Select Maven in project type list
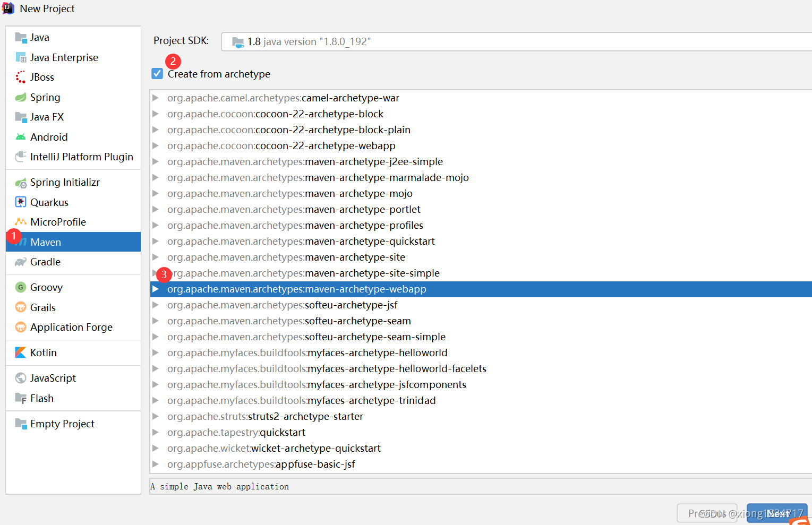 click(x=73, y=242)
